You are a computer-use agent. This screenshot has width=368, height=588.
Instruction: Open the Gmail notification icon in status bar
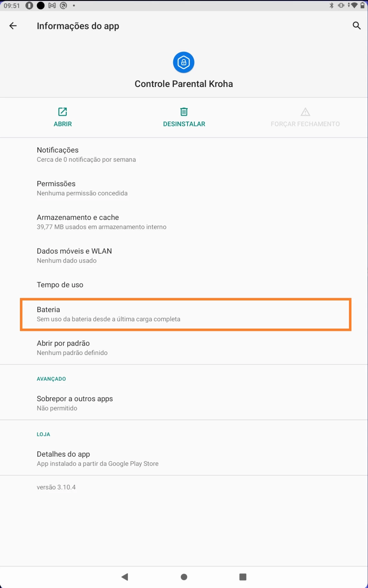coord(52,6)
